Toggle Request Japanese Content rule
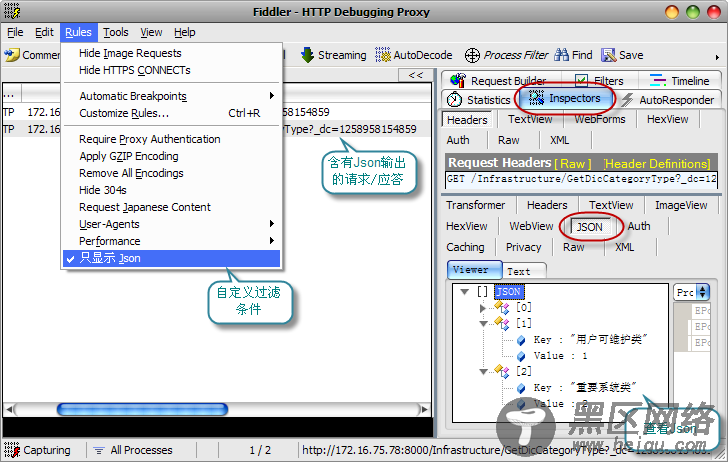This screenshot has width=728, height=462. coord(145,207)
